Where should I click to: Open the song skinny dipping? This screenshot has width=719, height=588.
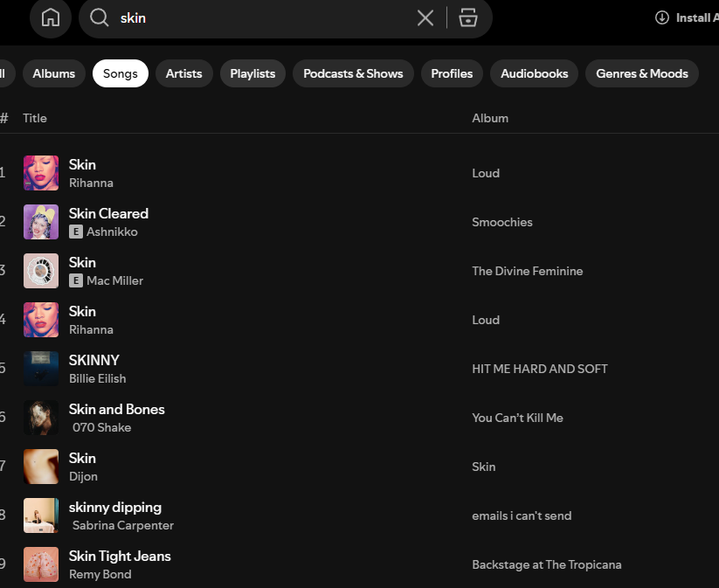coord(115,508)
